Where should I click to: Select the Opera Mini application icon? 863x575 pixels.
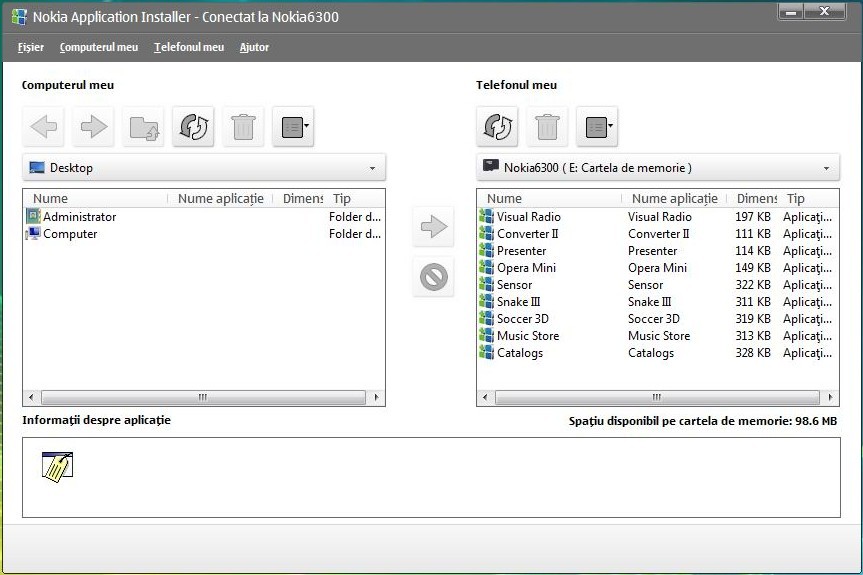tap(486, 267)
